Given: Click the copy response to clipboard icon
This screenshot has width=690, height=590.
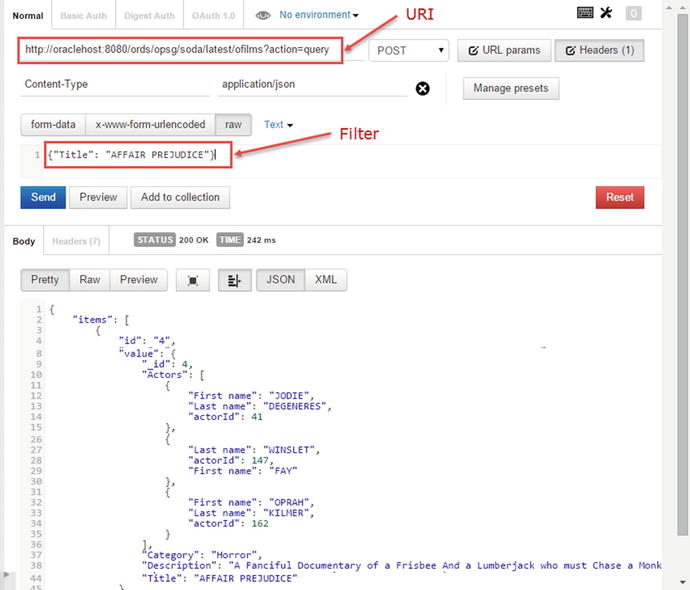Looking at the screenshot, I should pyautogui.click(x=193, y=280).
